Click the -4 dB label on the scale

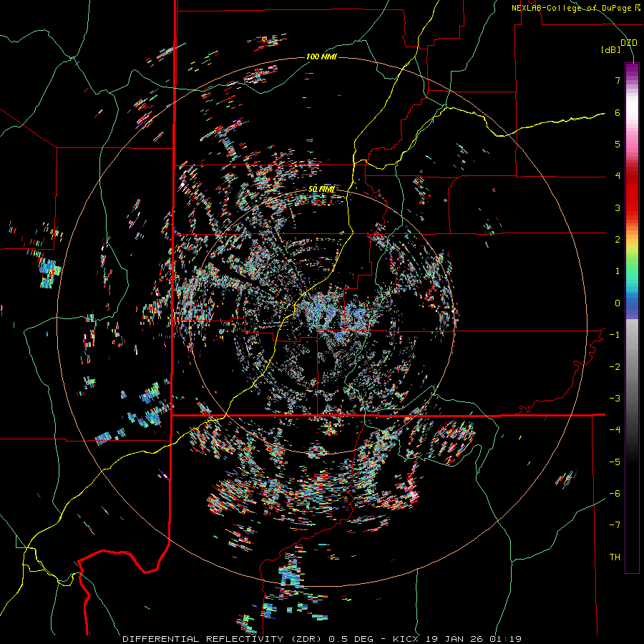click(x=615, y=430)
